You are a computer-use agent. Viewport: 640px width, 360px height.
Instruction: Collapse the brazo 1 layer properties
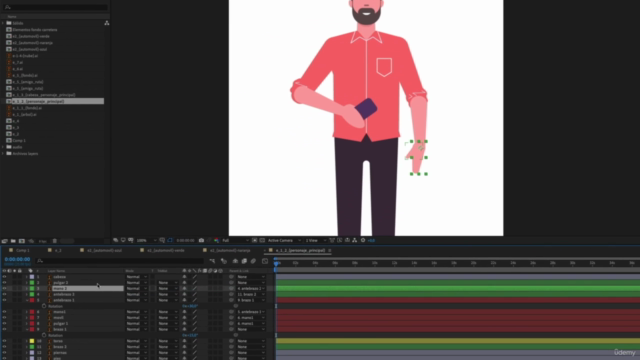tap(27, 329)
